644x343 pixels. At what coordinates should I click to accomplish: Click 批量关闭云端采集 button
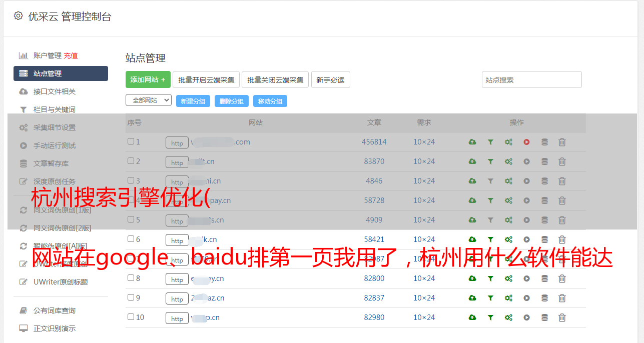pyautogui.click(x=275, y=79)
